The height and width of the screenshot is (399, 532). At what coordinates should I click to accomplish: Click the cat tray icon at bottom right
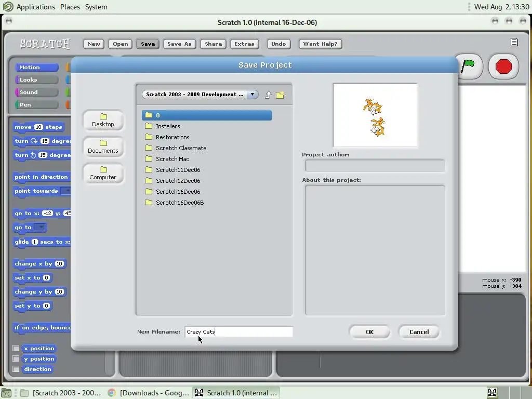coord(493,393)
